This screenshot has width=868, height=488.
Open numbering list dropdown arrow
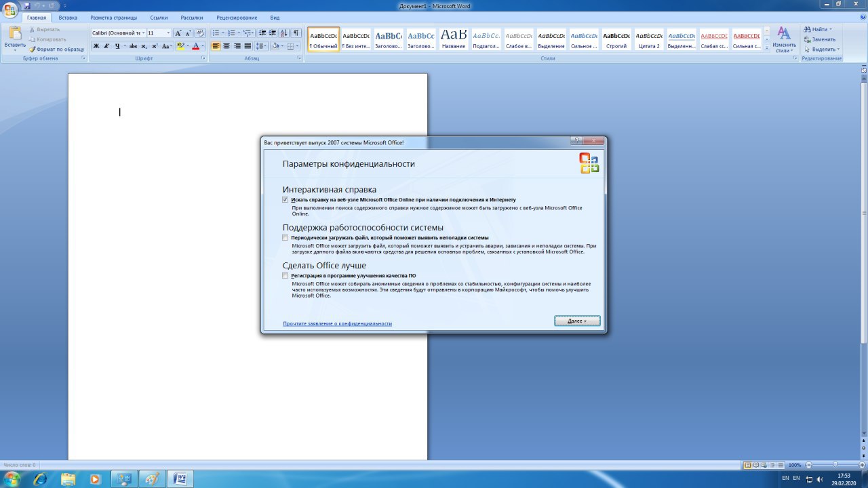pos(239,33)
